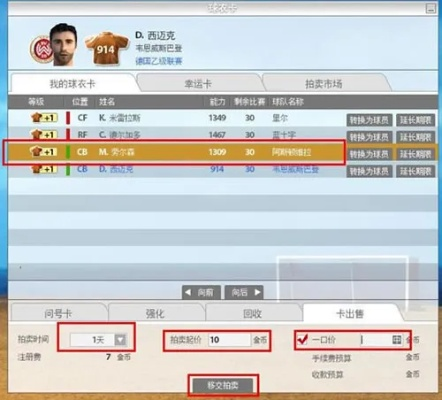Click team name 蓝十字

coord(284,135)
